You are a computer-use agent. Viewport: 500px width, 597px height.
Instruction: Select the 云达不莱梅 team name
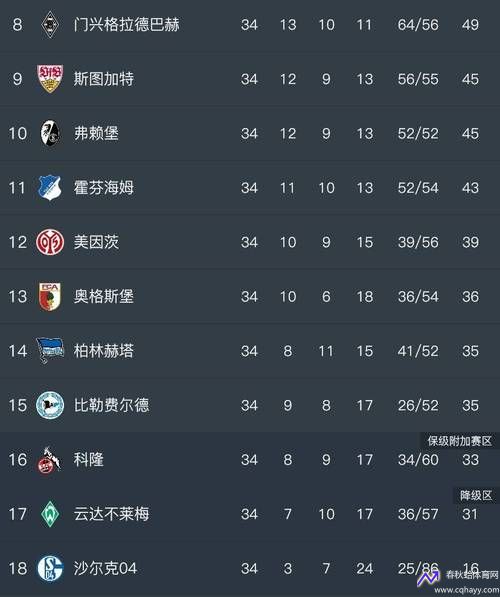point(111,514)
